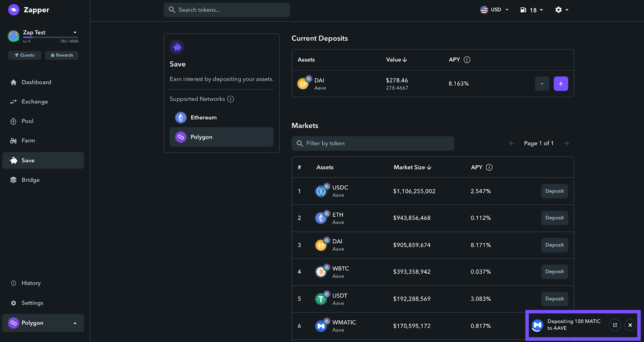Go to previous Markets page arrow
Image resolution: width=644 pixels, height=342 pixels.
tap(512, 143)
